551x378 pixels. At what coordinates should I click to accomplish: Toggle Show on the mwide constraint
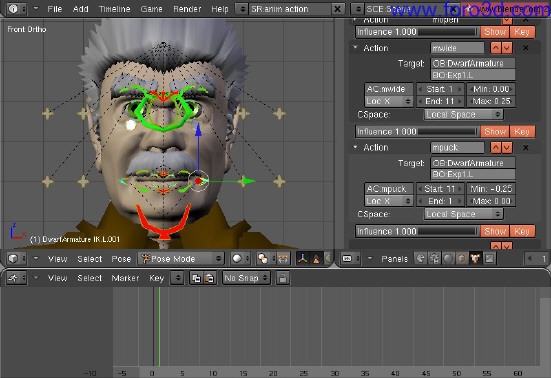point(495,132)
